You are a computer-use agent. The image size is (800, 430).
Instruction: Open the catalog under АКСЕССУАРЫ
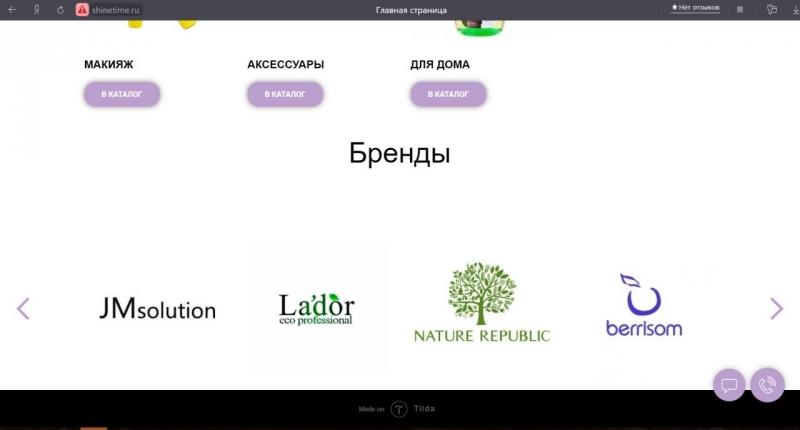285,94
